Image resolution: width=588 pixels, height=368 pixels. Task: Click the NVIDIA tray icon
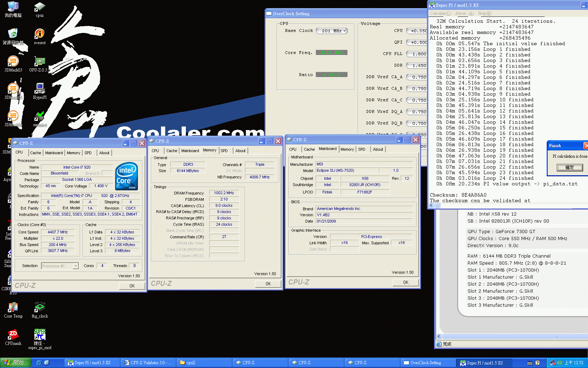click(x=560, y=363)
